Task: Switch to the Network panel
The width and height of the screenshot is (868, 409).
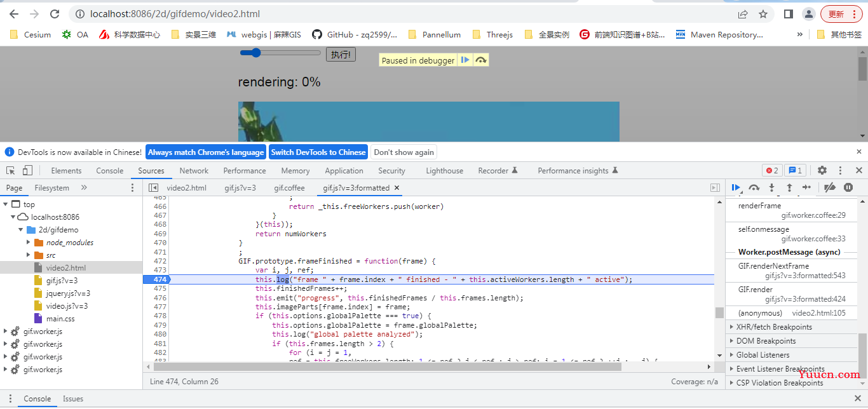Action: click(194, 171)
